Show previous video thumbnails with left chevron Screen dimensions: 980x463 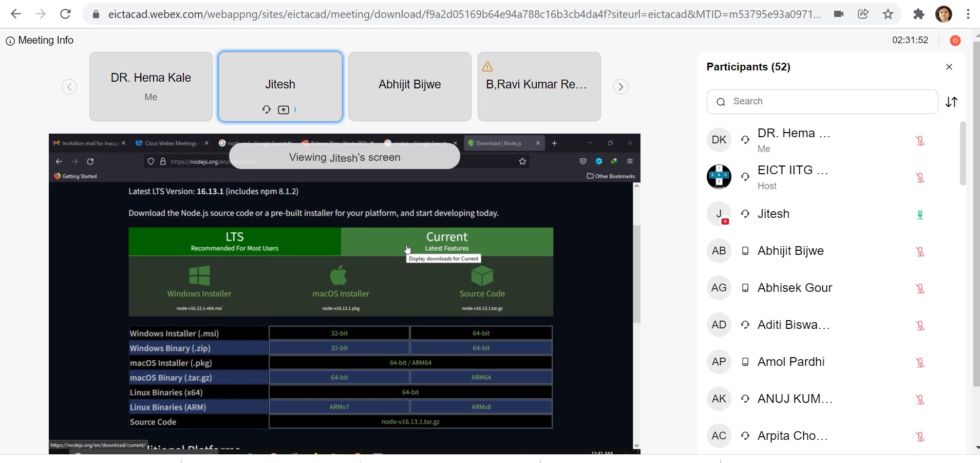69,87
